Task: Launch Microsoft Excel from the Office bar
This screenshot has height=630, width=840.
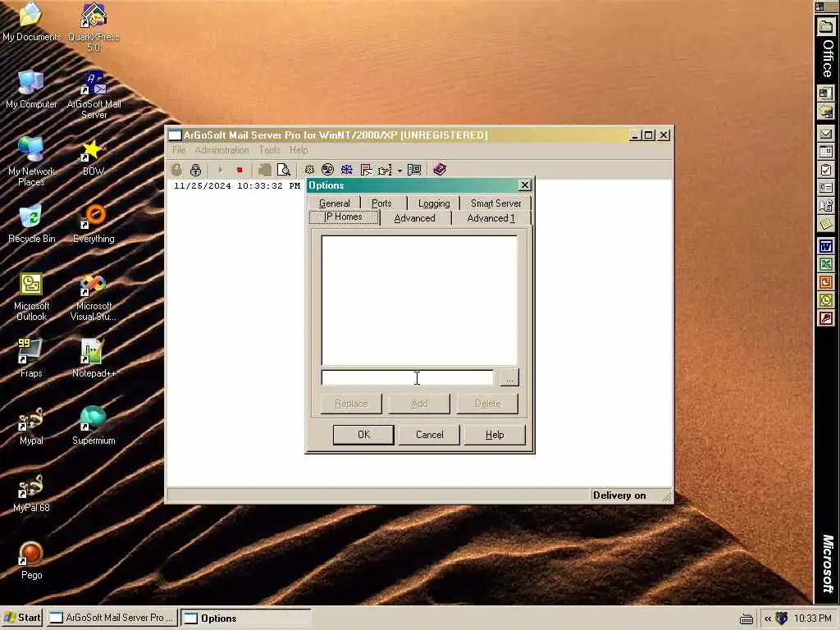Action: point(825,264)
